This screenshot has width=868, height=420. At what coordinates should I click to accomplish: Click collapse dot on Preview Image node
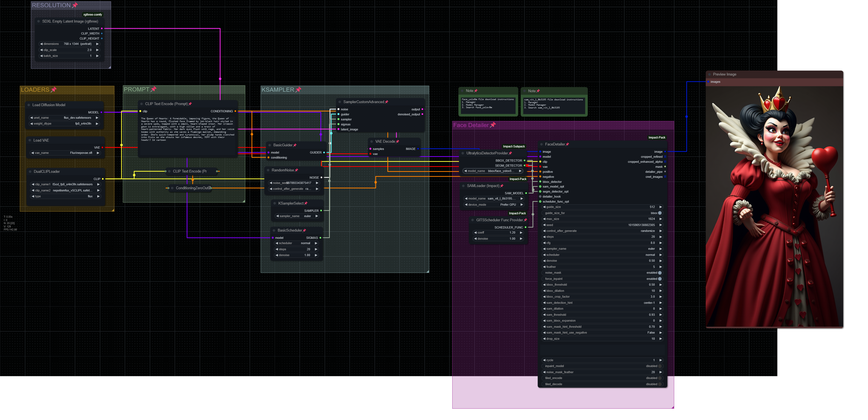709,74
